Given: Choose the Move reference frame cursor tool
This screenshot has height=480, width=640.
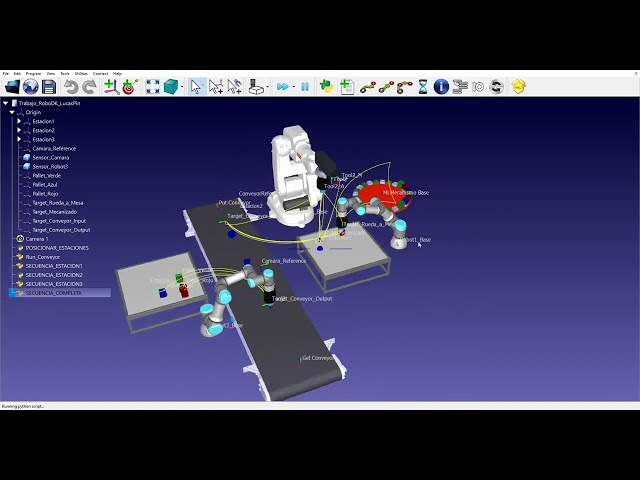Looking at the screenshot, I should pos(216,87).
